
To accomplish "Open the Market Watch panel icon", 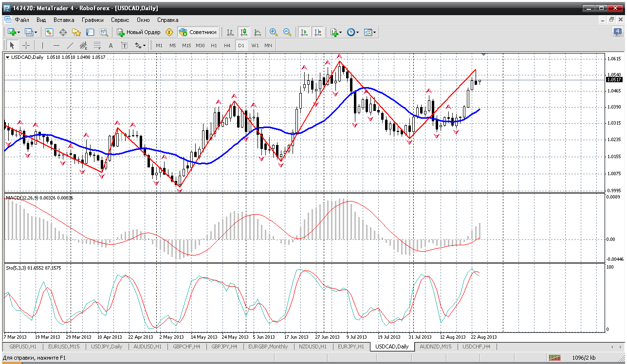I will click(49, 32).
